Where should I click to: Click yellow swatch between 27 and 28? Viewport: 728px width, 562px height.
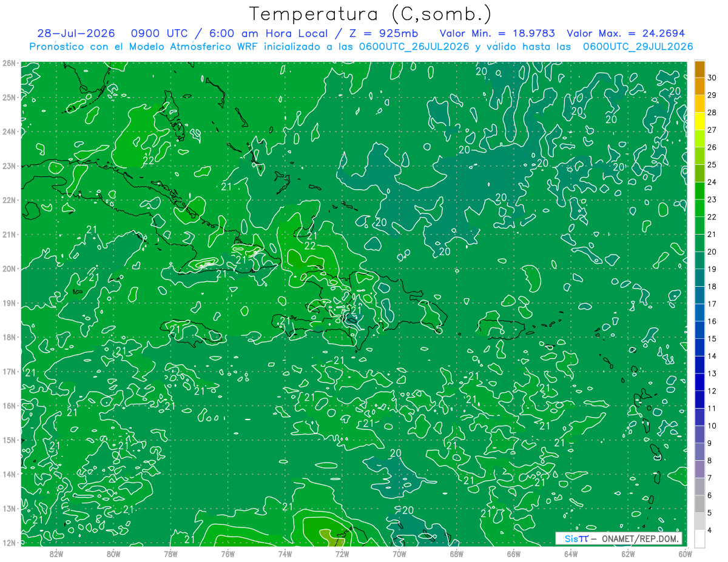click(x=699, y=121)
